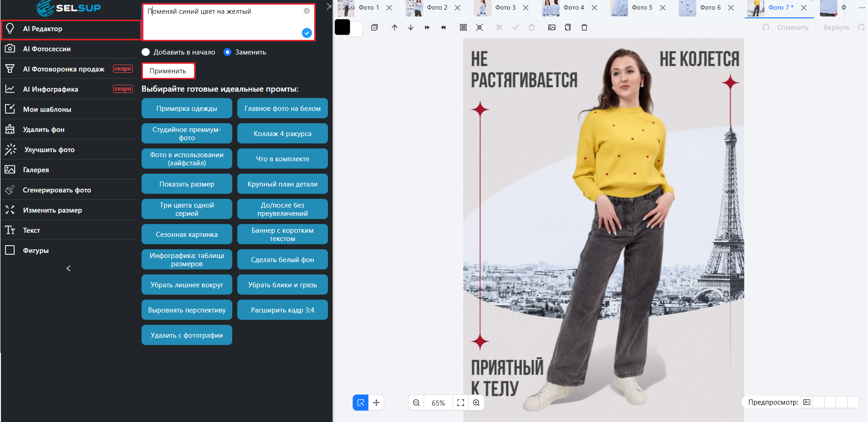This screenshot has width=868, height=422.
Task: Click the move layer up arrow
Action: point(394,27)
